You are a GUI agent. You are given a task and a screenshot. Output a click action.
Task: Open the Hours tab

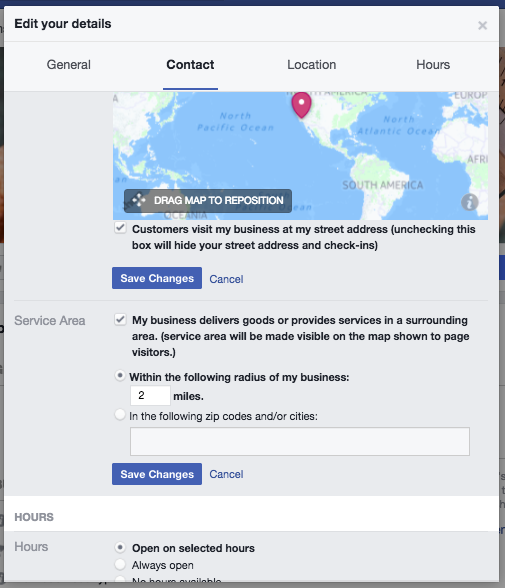point(433,64)
